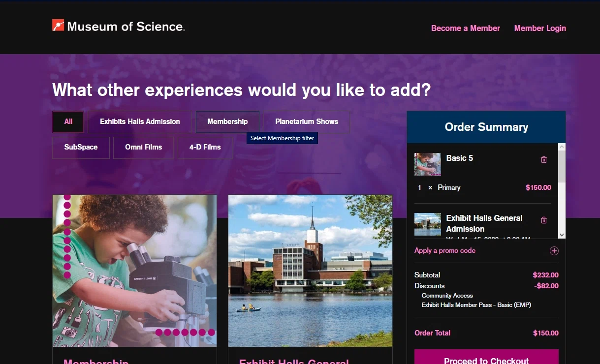The height and width of the screenshot is (364, 600).
Task: Open the Member Login link
Action: [x=540, y=28]
